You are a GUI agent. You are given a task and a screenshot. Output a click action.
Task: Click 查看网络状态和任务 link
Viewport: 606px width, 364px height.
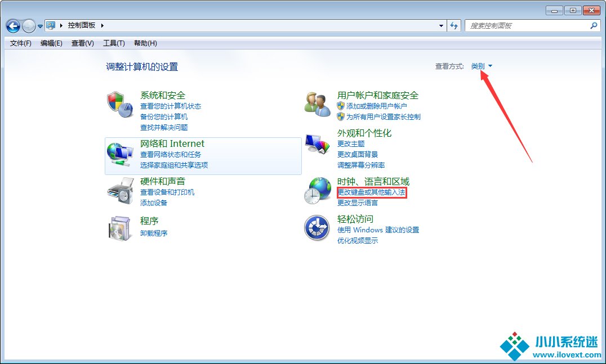click(171, 154)
